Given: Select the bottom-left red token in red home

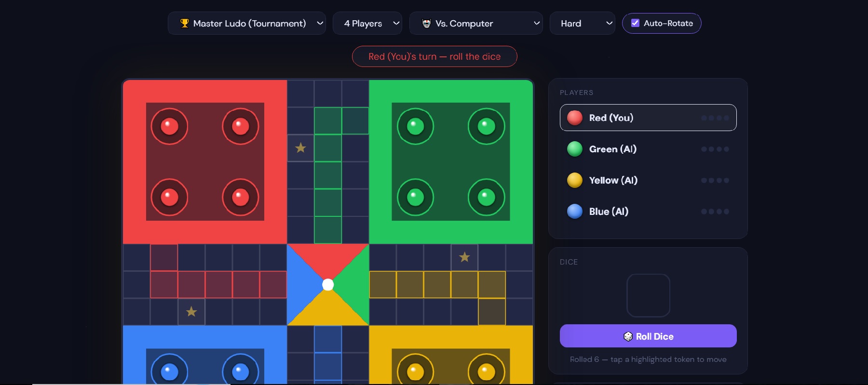Looking at the screenshot, I should coord(169,197).
